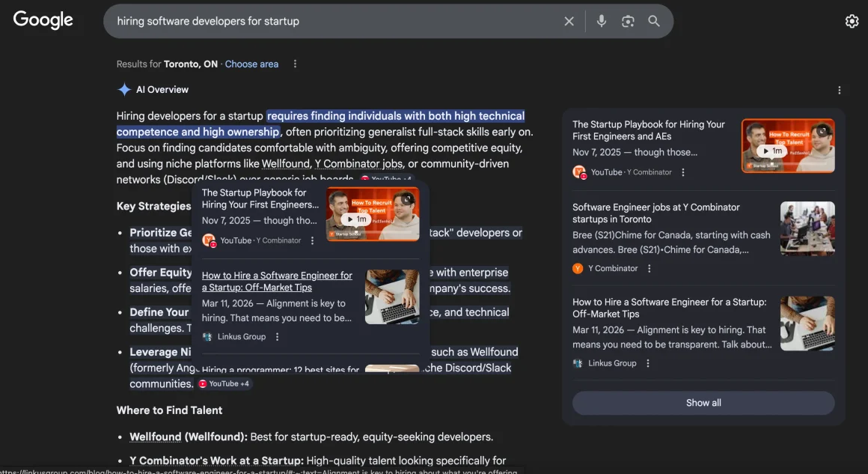Open location results three-dot menu
This screenshot has height=474, width=868.
coord(295,64)
